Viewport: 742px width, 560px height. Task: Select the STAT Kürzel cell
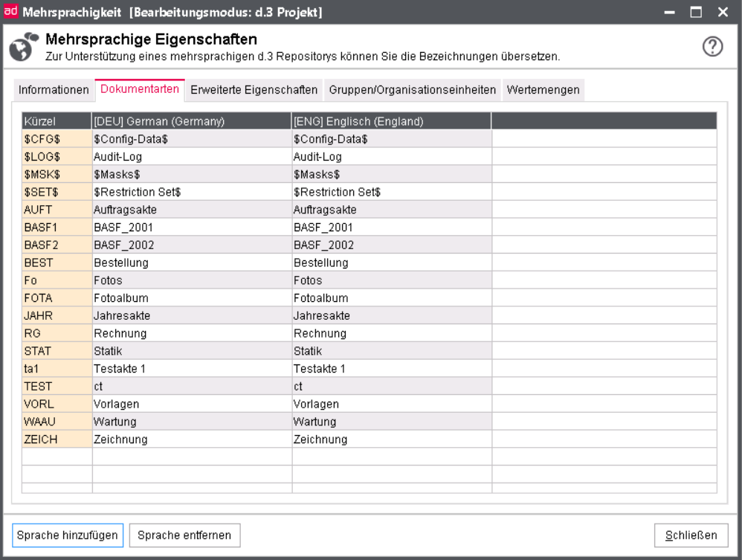coord(57,351)
